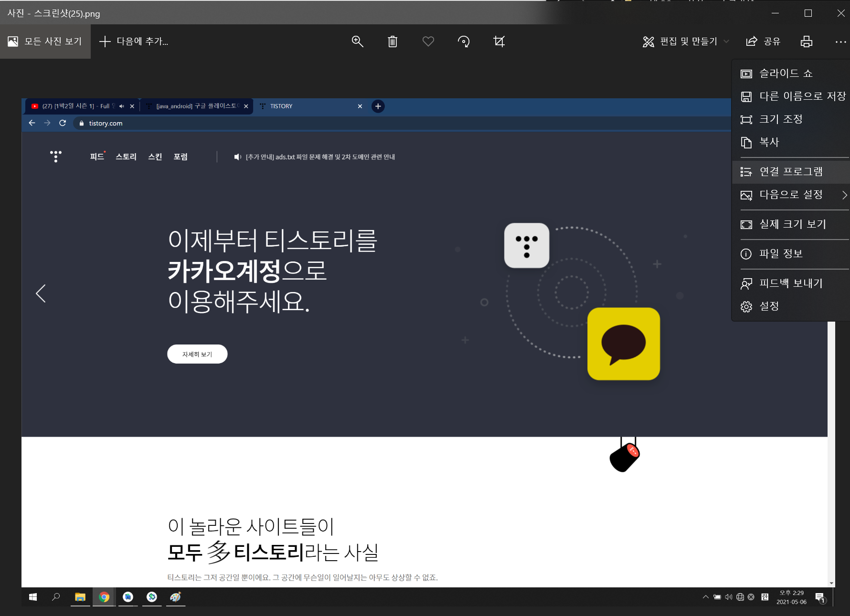850x616 pixels.
Task: Open 설정 from the dropdown menu
Action: click(791, 306)
